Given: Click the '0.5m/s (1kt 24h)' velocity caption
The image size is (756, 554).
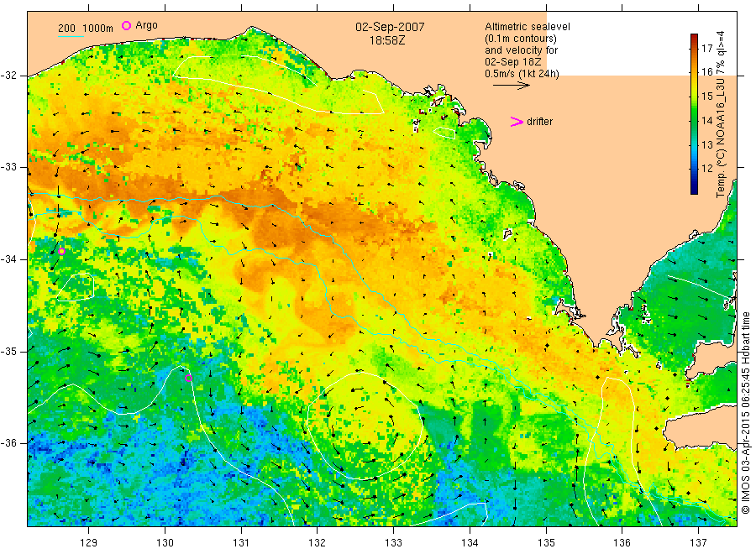Looking at the screenshot, I should [x=522, y=74].
